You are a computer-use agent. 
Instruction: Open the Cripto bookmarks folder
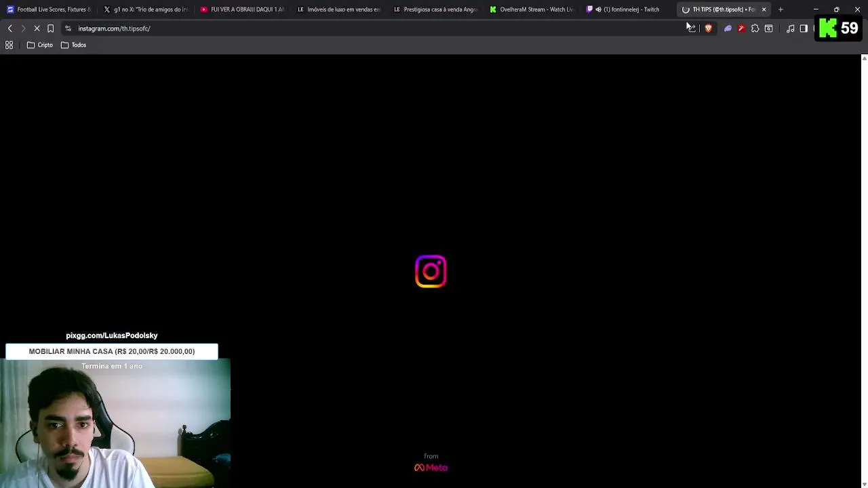tap(39, 45)
